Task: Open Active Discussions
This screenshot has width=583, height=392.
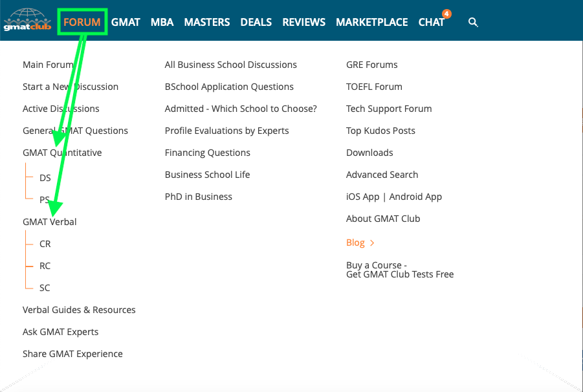Action: 61,108
